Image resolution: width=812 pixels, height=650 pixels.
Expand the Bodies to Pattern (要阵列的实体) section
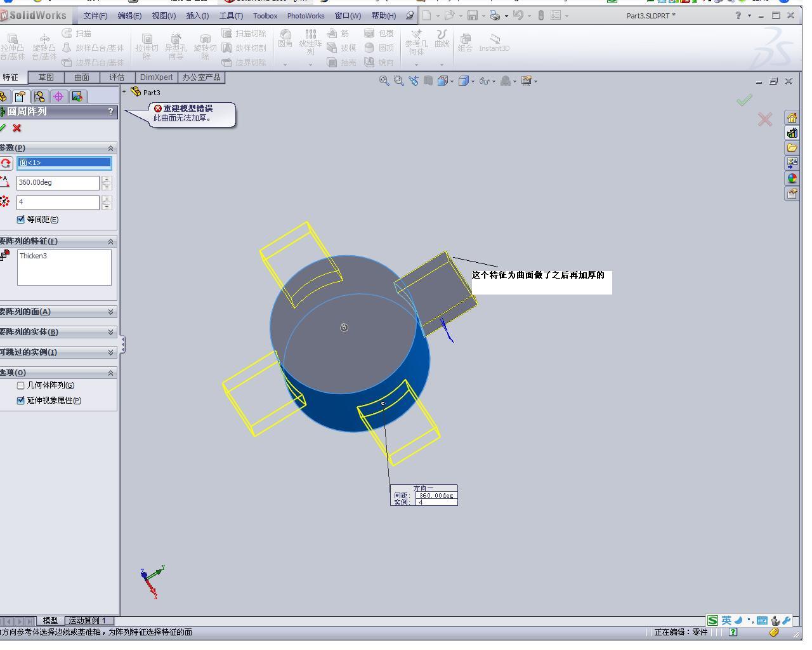click(110, 332)
